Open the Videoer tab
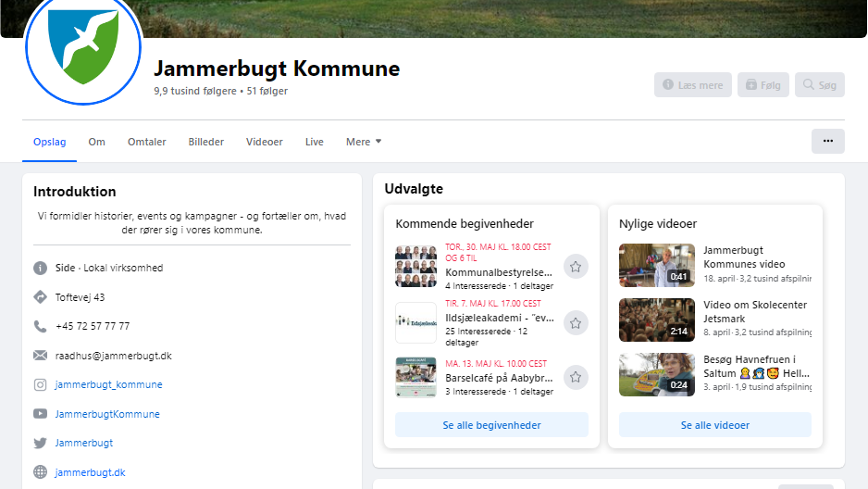Image resolution: width=868 pixels, height=489 pixels. (264, 142)
